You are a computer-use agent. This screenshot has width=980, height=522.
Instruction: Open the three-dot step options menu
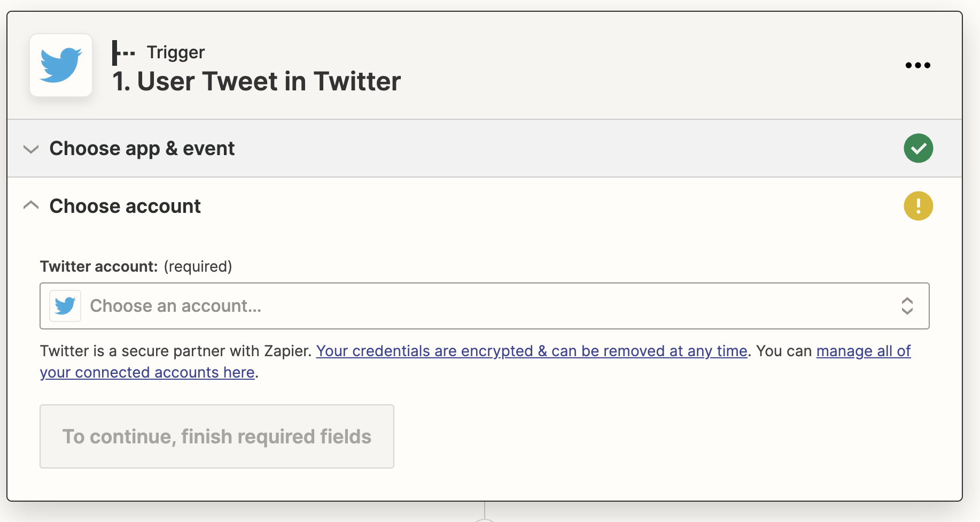(918, 65)
